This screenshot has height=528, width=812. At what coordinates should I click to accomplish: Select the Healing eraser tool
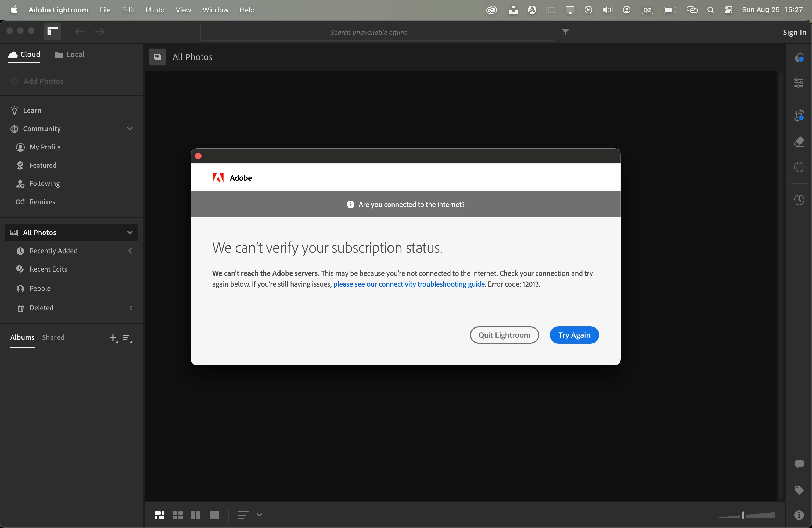pos(799,142)
